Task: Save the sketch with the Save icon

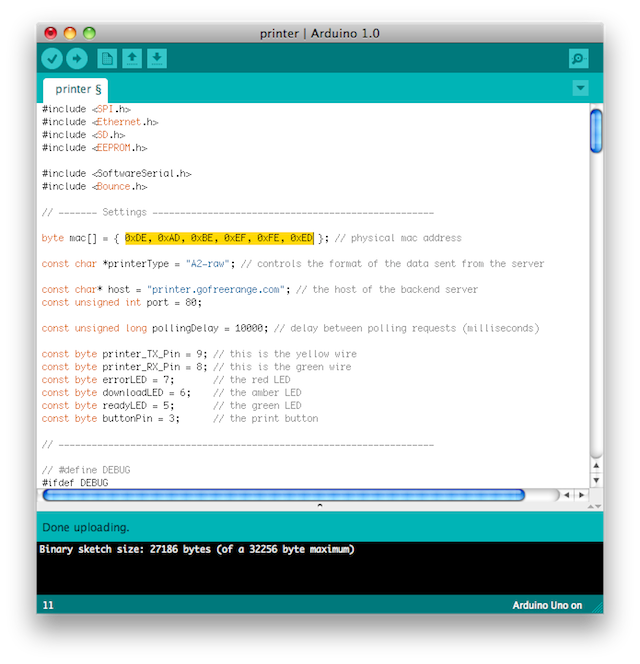Action: click(157, 58)
